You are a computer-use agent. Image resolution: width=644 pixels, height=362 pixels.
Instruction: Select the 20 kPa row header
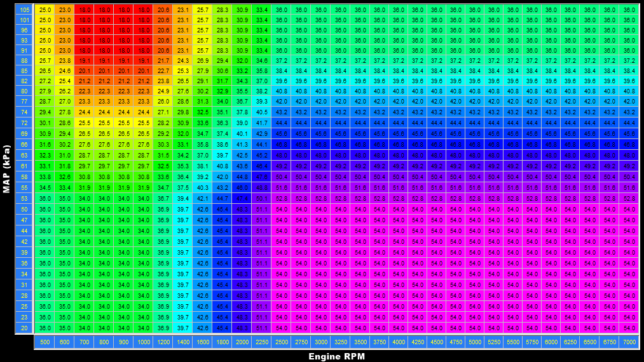pos(24,328)
